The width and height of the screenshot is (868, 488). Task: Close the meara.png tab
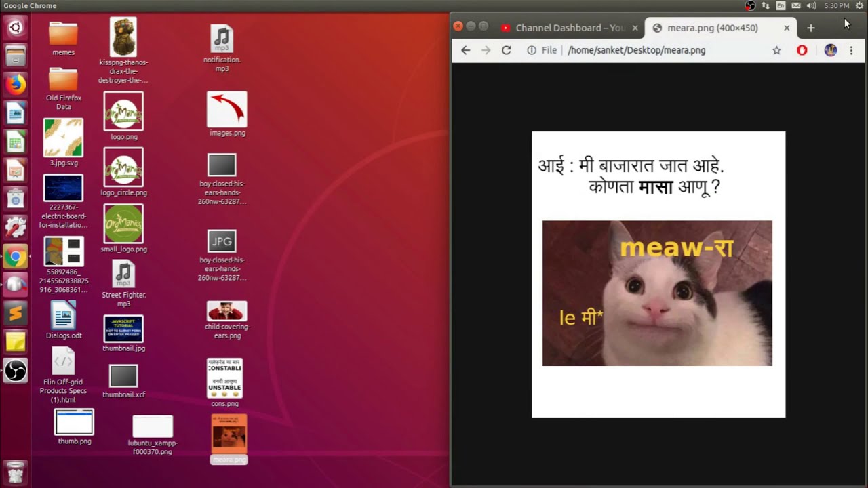click(x=787, y=28)
